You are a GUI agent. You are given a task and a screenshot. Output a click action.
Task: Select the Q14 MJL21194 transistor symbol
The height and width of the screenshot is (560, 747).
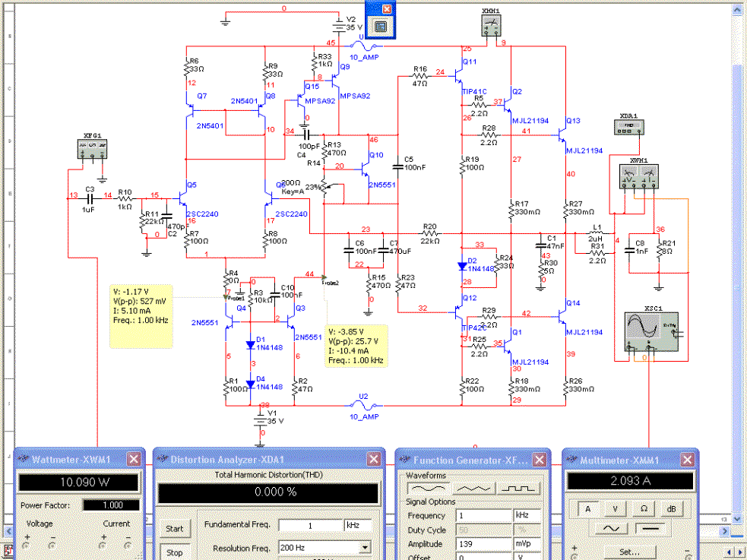pyautogui.click(x=562, y=315)
